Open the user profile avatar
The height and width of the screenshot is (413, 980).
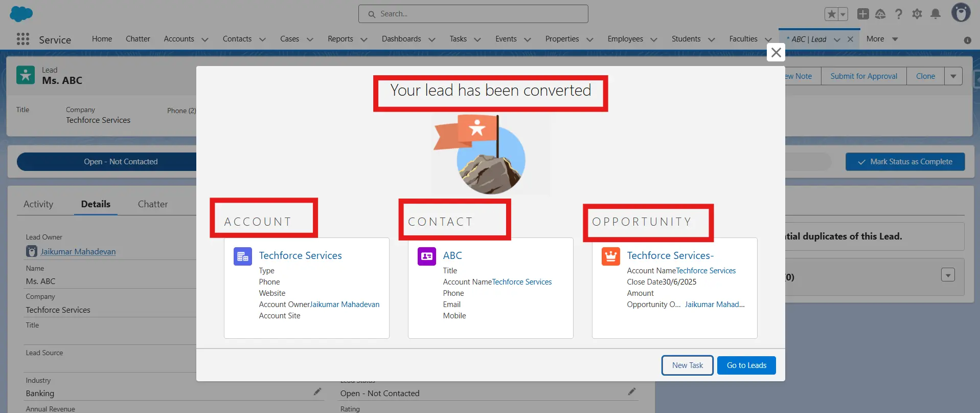click(961, 13)
